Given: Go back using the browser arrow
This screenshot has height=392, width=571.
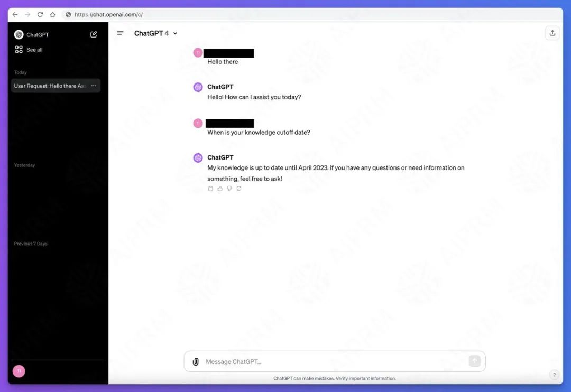Looking at the screenshot, I should [15, 15].
